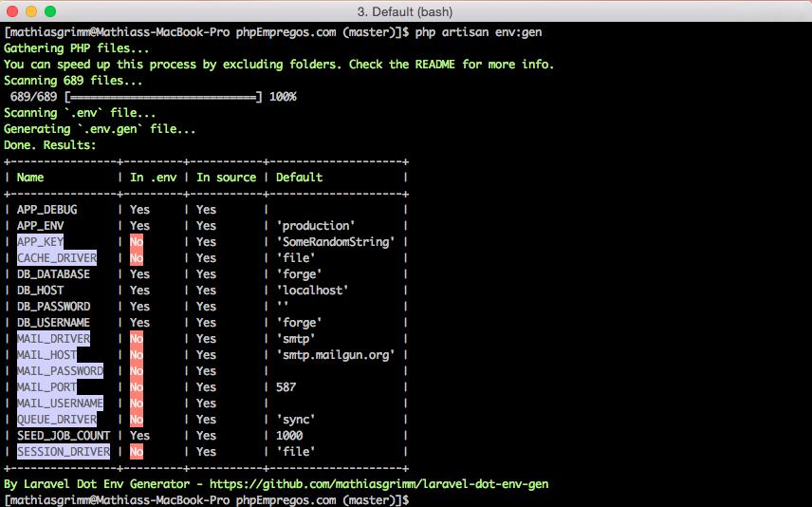The height and width of the screenshot is (507, 812).
Task: Click the 'sync' default value
Action: 296,419
